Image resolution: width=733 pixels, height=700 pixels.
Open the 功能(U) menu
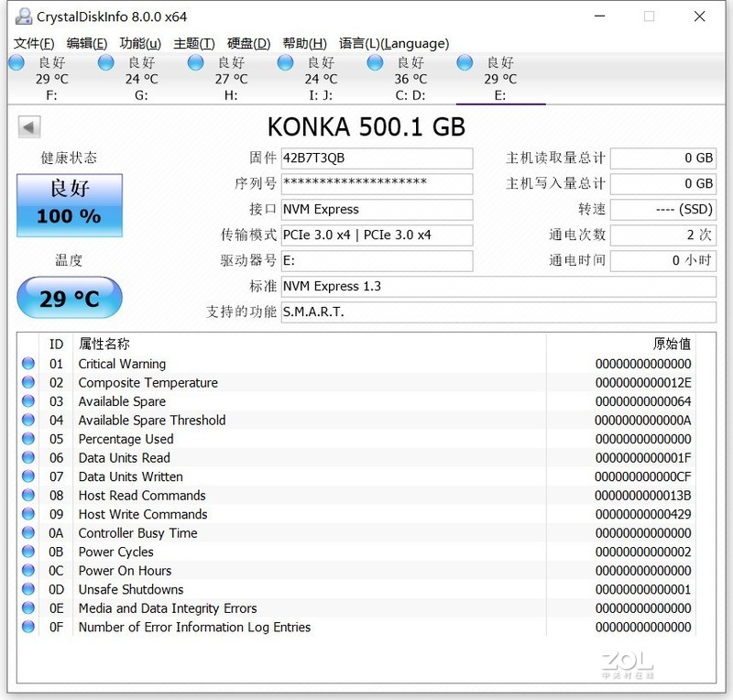click(x=139, y=43)
